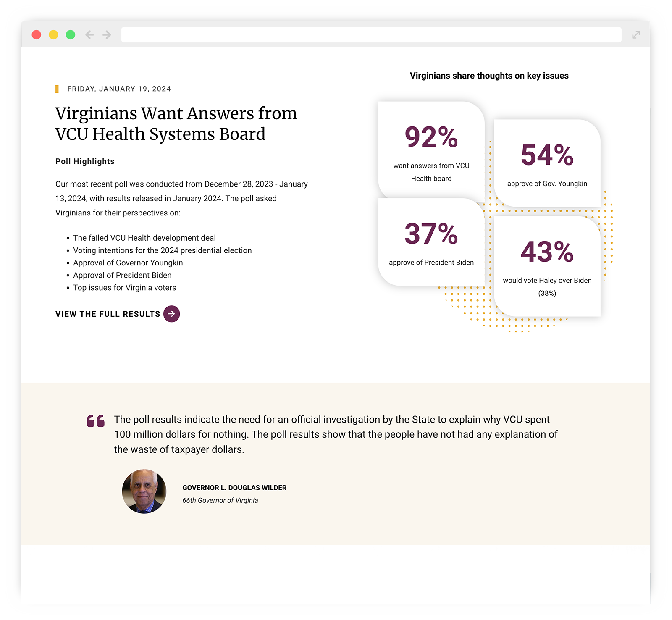This screenshot has width=672, height=620.
Task: Click the purple circular arrow icon
Action: [171, 314]
